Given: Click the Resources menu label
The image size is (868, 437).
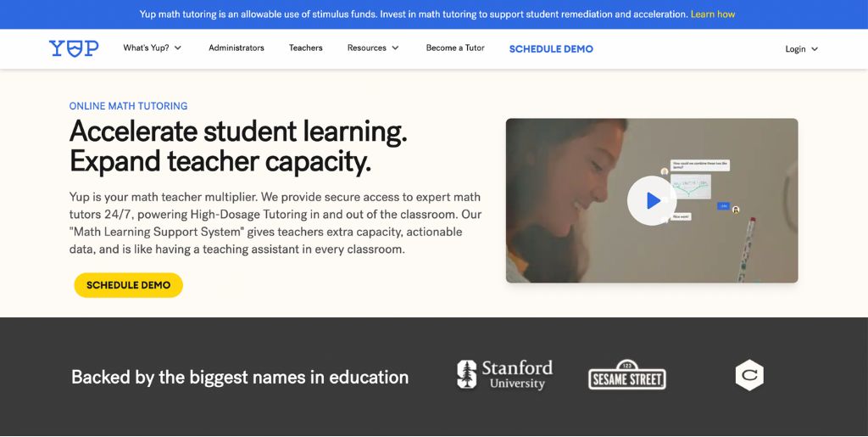Looking at the screenshot, I should [x=366, y=48].
